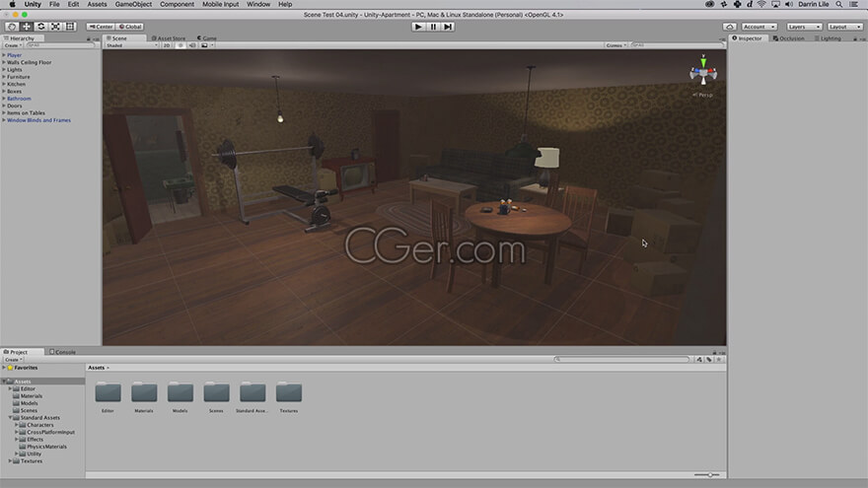Expand the Player object in Hierarchy
The height and width of the screenshot is (488, 868).
(4, 55)
